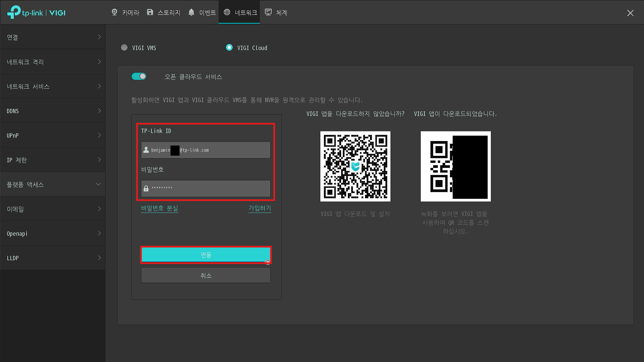The image size is (644, 362).
Task: Open the 스토리지 tab
Action: click(x=169, y=13)
